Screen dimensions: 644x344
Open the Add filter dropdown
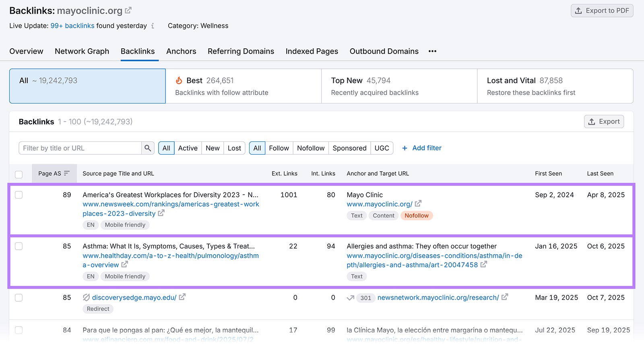422,148
